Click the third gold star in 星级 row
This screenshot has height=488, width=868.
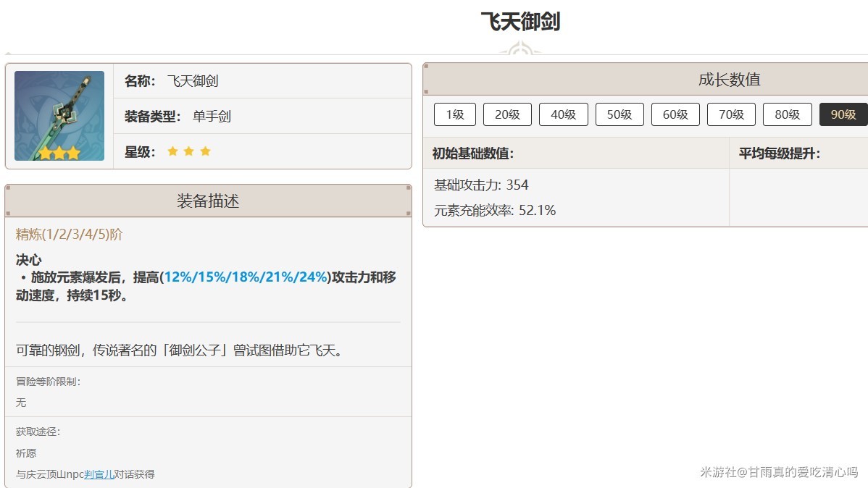(205, 151)
